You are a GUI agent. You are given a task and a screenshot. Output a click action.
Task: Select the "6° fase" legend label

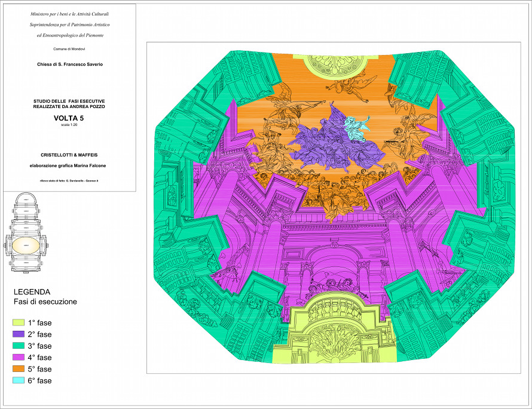point(39,380)
